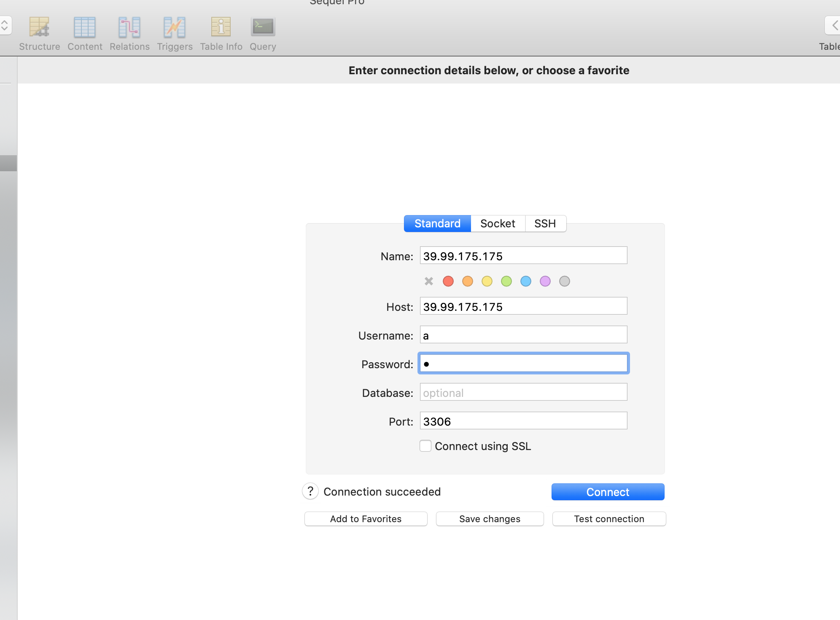840x620 pixels.
Task: Pick the purple color swatch
Action: 545,281
